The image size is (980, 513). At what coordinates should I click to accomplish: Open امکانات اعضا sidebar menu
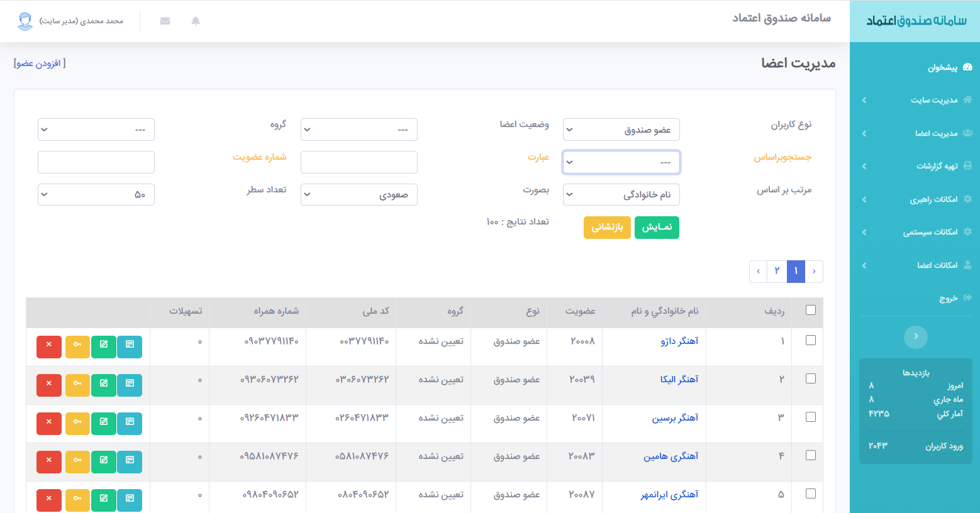pyautogui.click(x=915, y=265)
